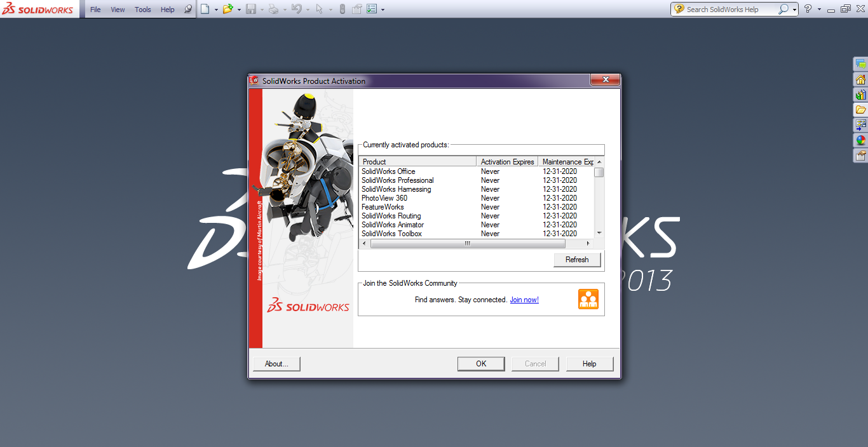Expand the Help flyout dropdown arrow

pos(819,10)
